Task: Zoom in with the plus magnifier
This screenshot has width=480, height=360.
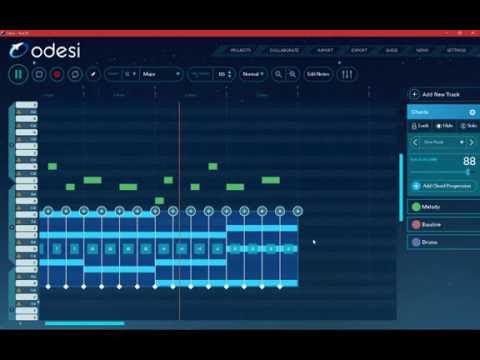Action: click(x=292, y=74)
